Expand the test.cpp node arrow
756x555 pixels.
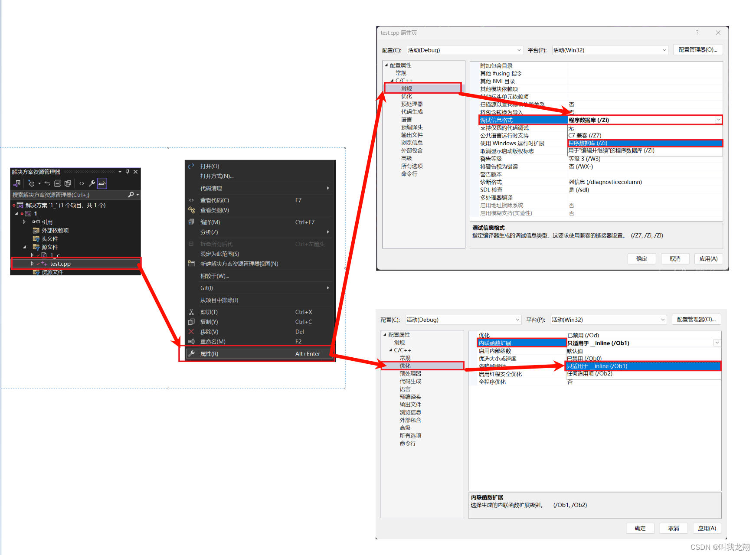[32, 263]
